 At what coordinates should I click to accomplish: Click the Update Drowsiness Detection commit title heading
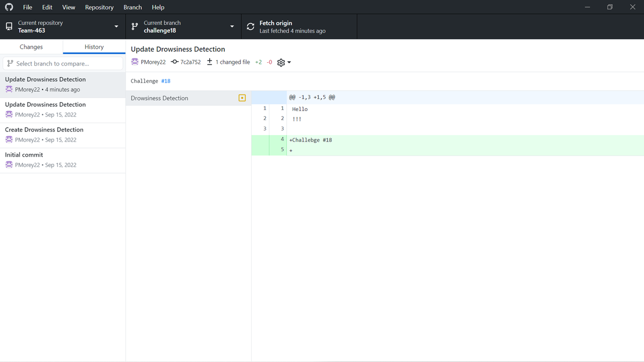(178, 49)
